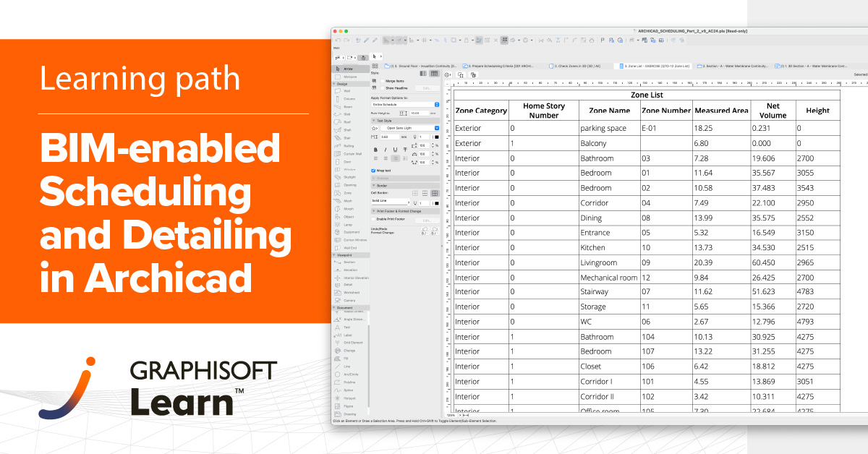Open the Entire Schedule dropdown

click(x=405, y=105)
